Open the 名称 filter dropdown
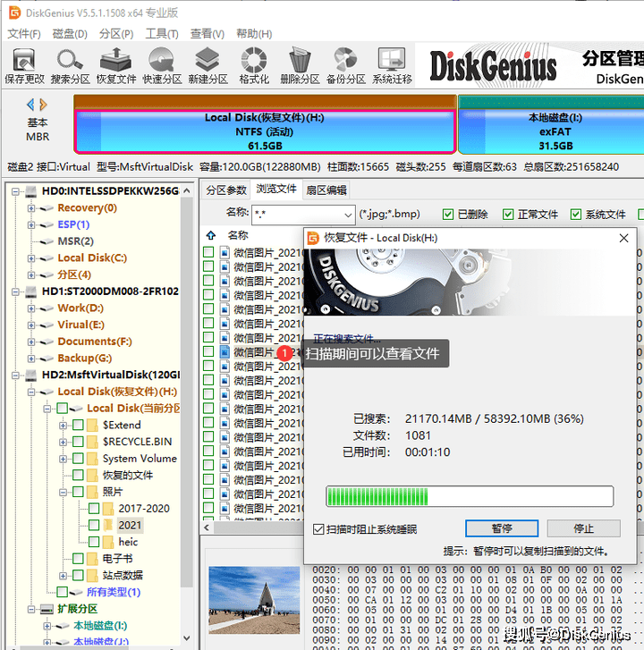The image size is (644, 650). (x=348, y=215)
